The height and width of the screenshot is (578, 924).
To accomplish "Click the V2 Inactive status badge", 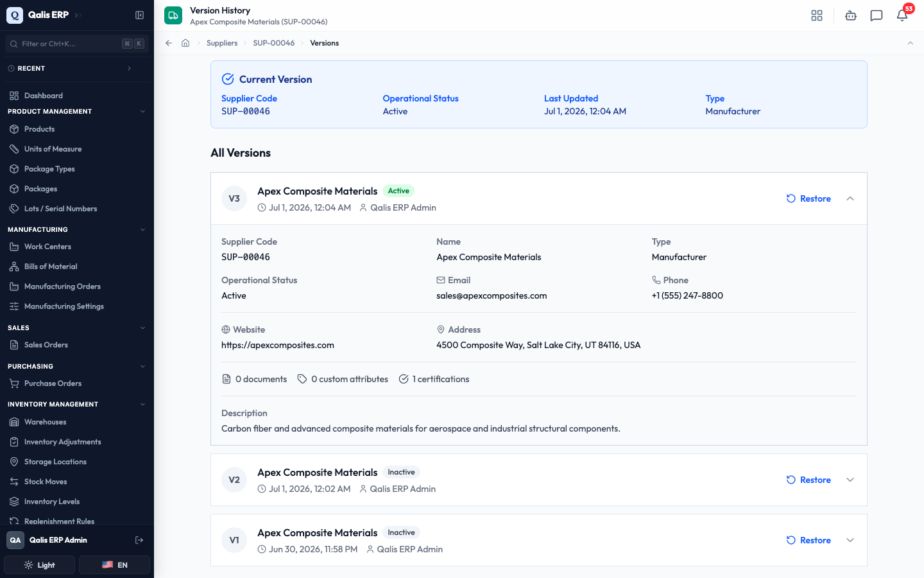I will pyautogui.click(x=401, y=472).
